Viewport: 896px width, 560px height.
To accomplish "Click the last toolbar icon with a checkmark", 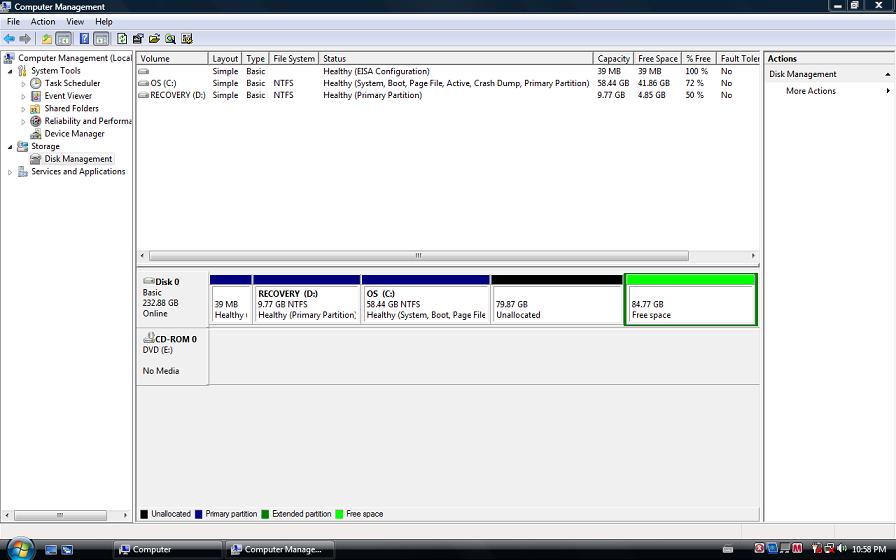I will click(x=186, y=39).
